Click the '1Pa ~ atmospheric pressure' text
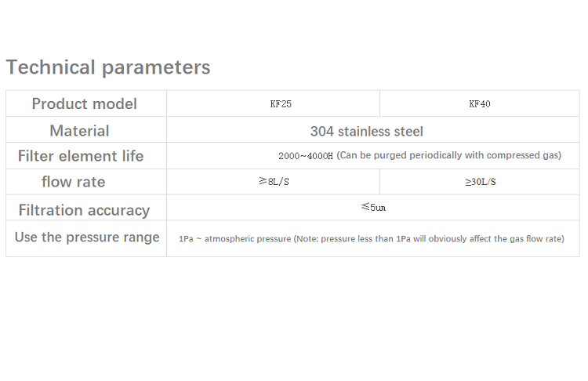588x381 pixels. (235, 238)
